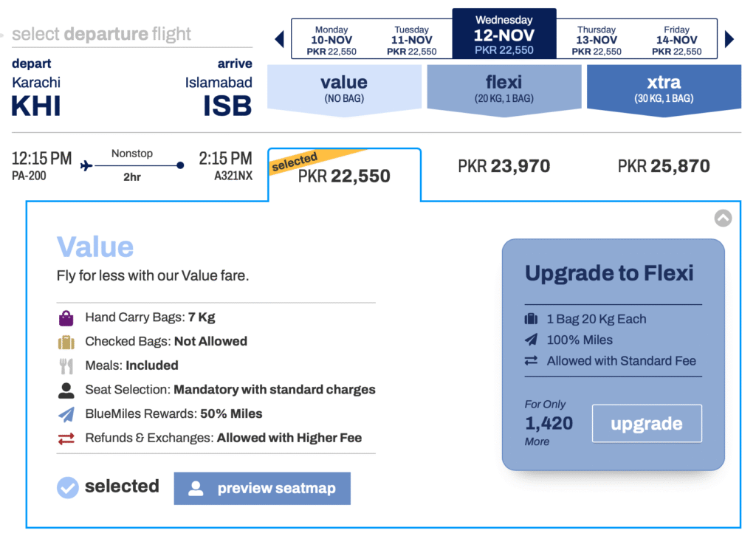Click the selected checkmark circle
The height and width of the screenshot is (550, 756).
67,487
